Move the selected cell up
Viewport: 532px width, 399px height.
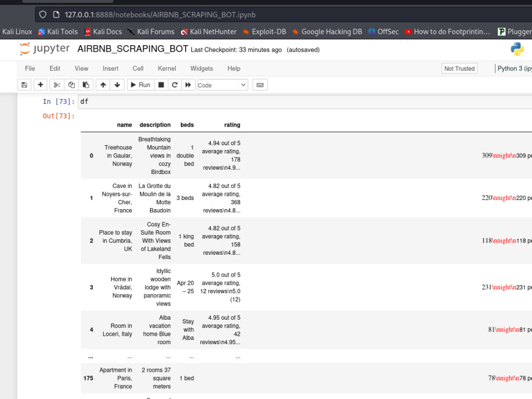tap(103, 85)
